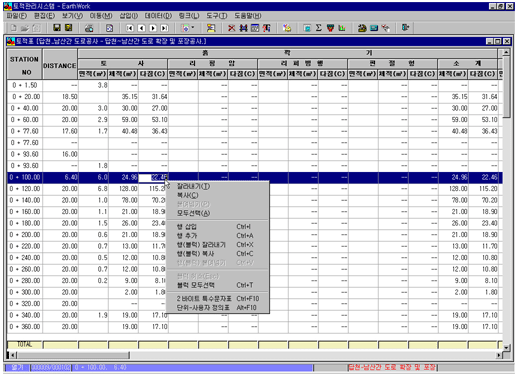Image resolution: width=517 pixels, height=377 pixels.
Task: Select 행 삽입 Ctrl+I context entry
Action: click(x=217, y=227)
